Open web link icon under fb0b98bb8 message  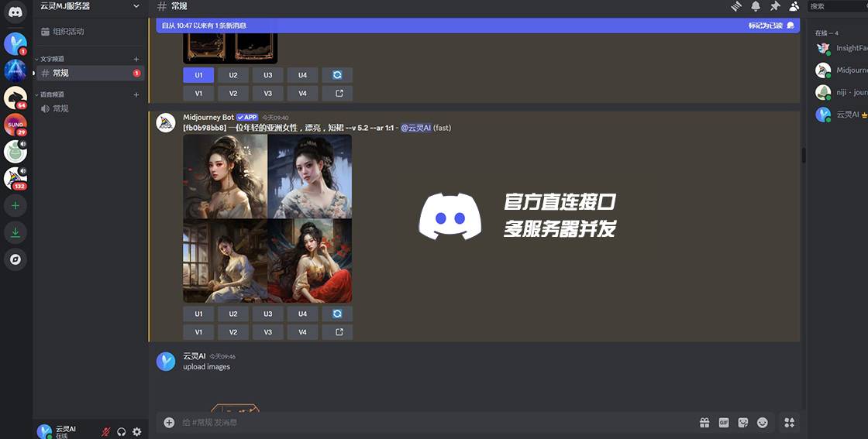click(x=337, y=332)
